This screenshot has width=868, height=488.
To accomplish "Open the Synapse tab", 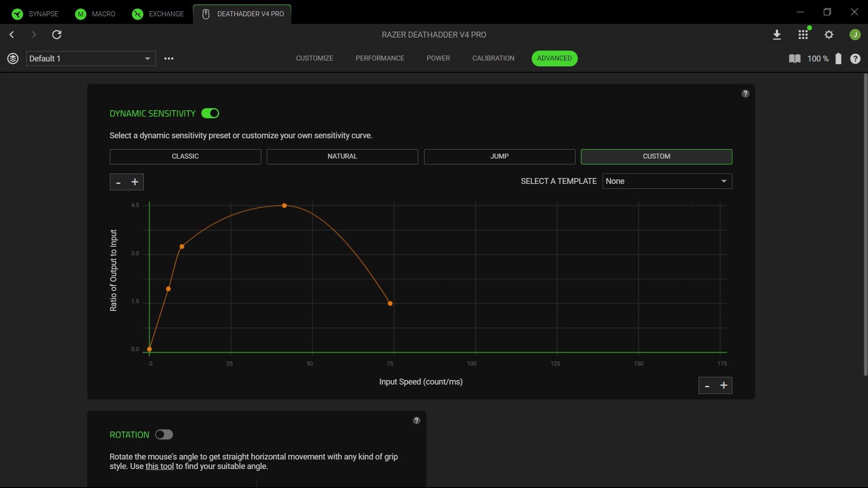I will 35,14.
